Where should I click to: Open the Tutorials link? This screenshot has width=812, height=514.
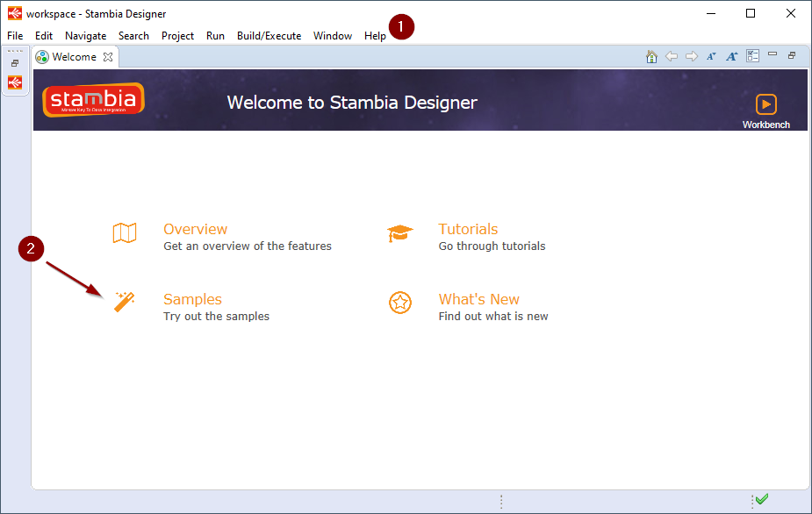[468, 229]
